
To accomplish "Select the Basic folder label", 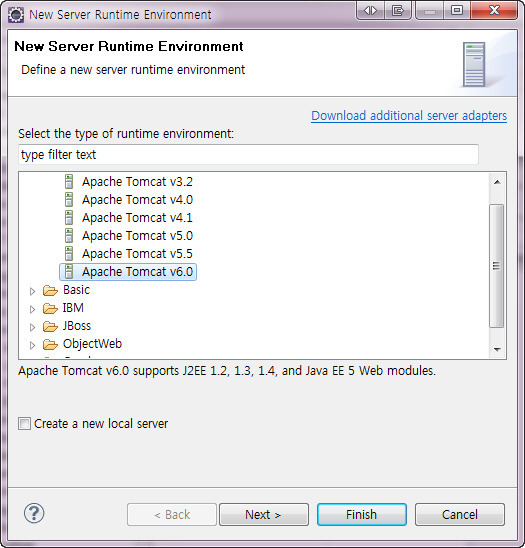I will [x=76, y=290].
